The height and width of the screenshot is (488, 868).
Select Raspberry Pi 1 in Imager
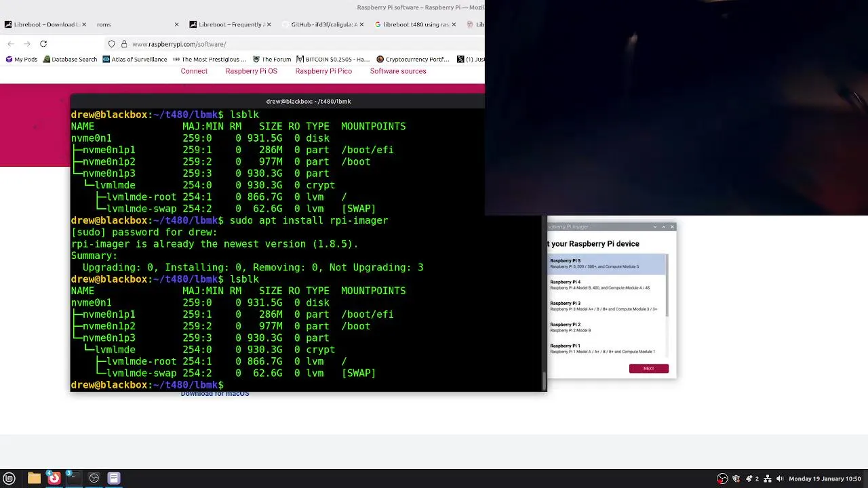point(607,348)
